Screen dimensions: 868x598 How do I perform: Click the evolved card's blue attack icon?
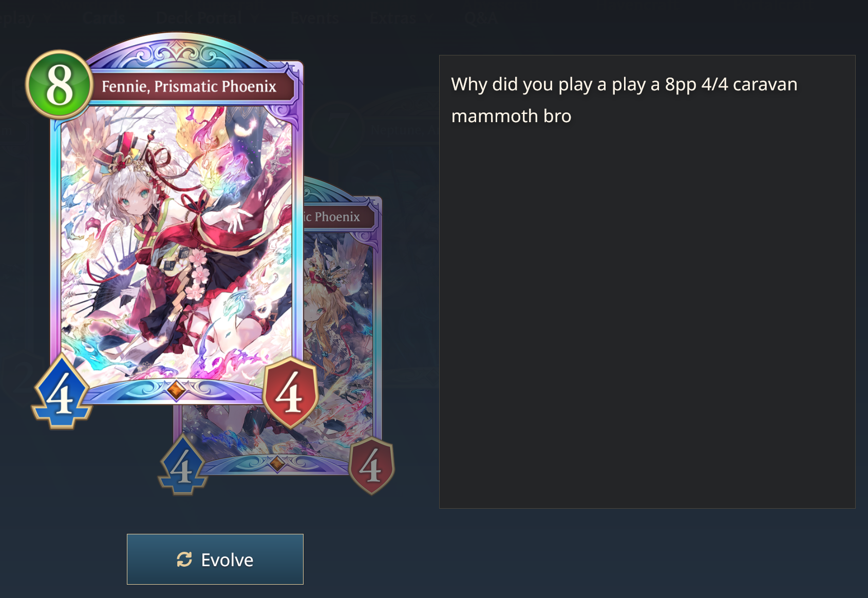pyautogui.click(x=183, y=465)
